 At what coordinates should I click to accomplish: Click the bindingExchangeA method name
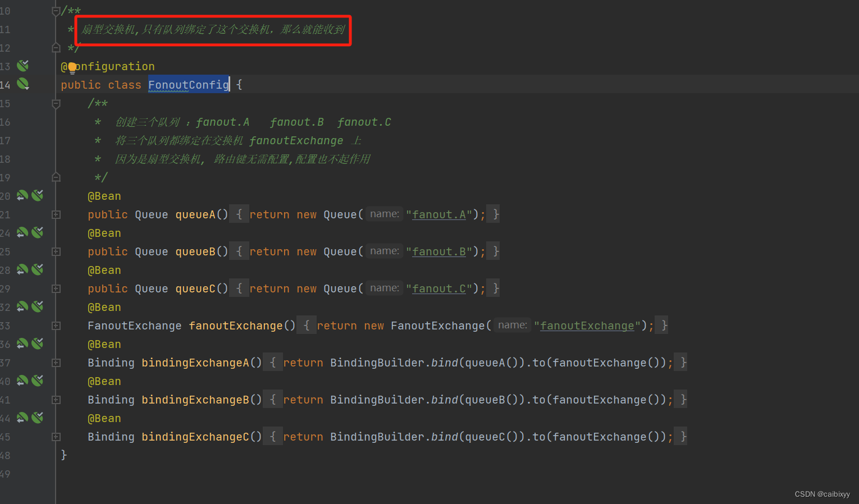pos(195,363)
